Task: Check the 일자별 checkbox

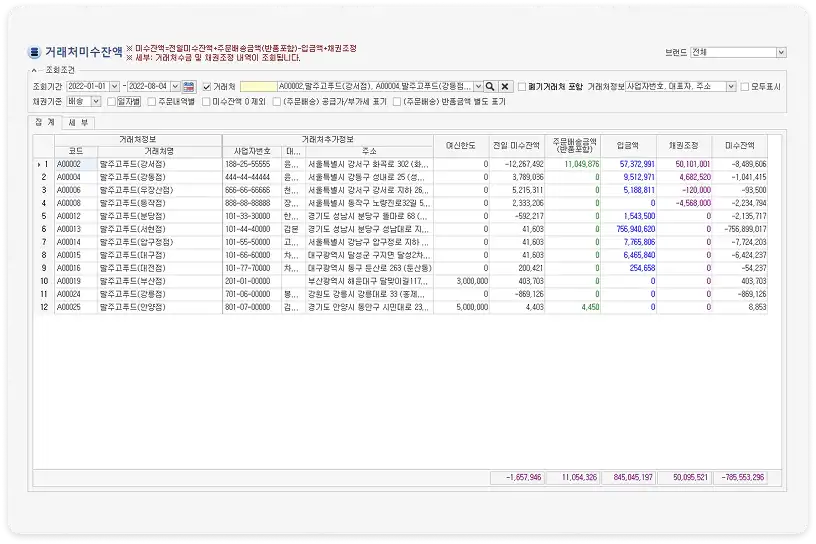Action: click(111, 102)
